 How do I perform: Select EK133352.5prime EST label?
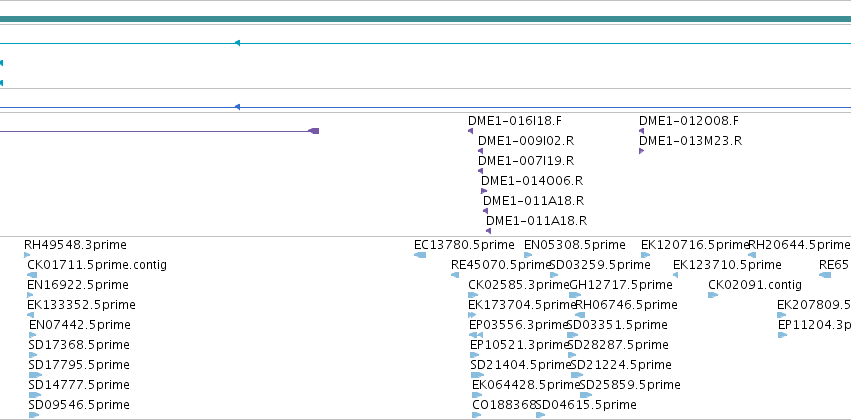pyautogui.click(x=81, y=305)
